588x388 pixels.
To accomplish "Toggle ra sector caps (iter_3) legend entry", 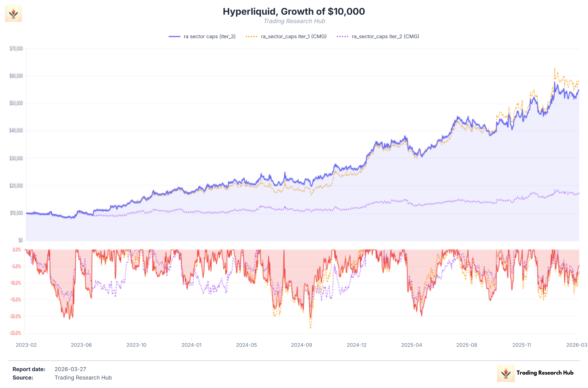I will click(x=209, y=36).
